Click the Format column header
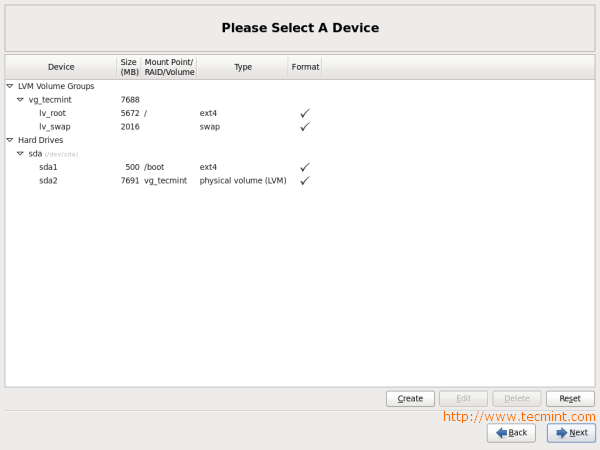Screen dimensions: 600x450 click(x=305, y=67)
